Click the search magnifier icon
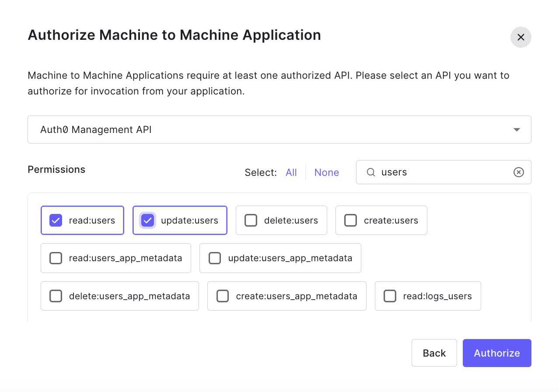Screen dimensions: 559x392 coord(371,172)
